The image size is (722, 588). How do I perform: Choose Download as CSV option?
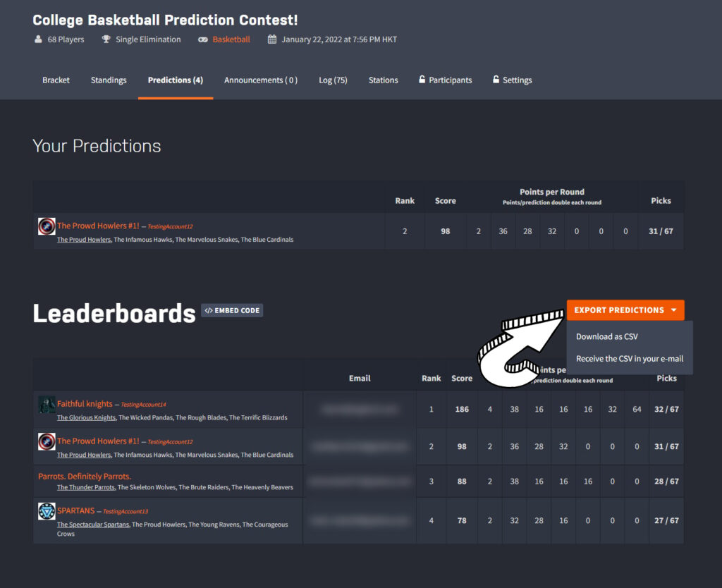pyautogui.click(x=607, y=336)
